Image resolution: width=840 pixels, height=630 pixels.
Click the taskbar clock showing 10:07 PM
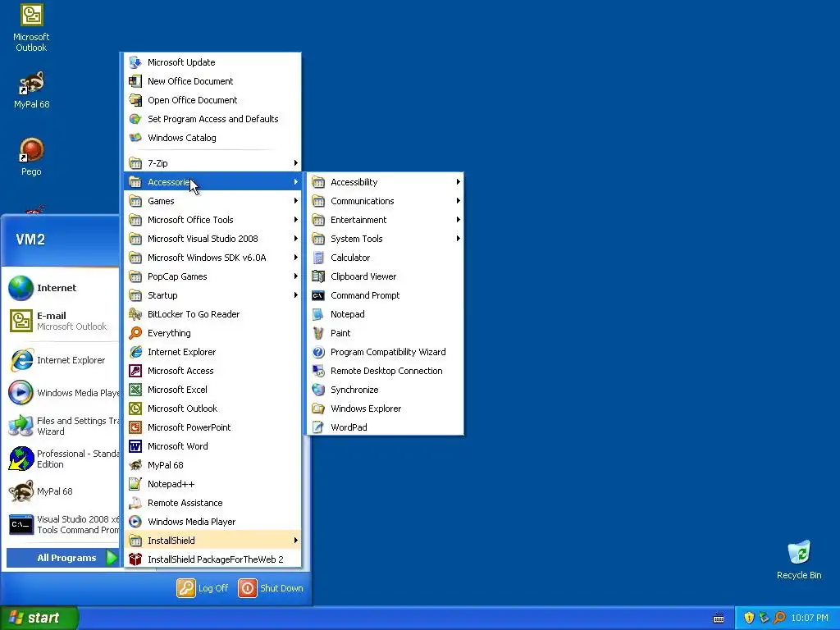810,619
